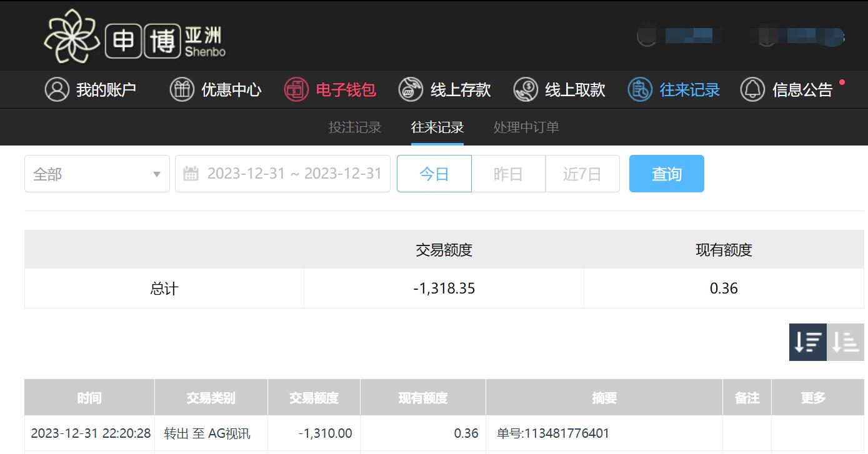Switch to 处理中订单 tab

526,127
